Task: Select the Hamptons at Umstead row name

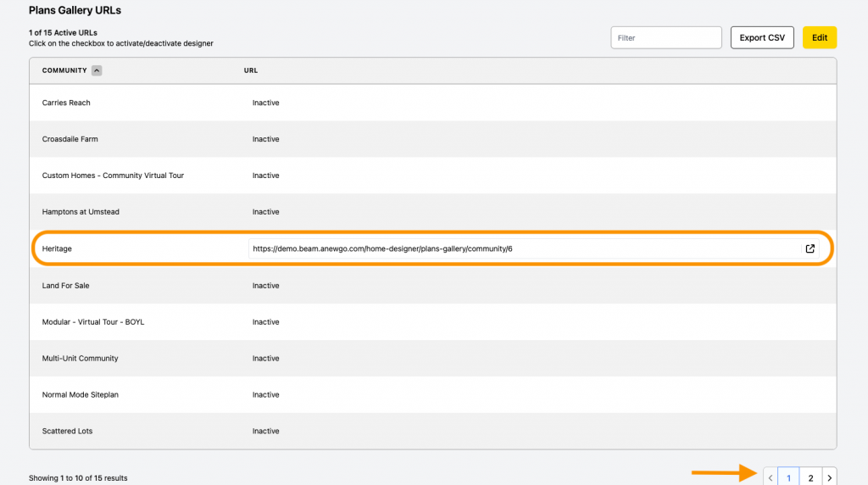Action: pos(81,212)
